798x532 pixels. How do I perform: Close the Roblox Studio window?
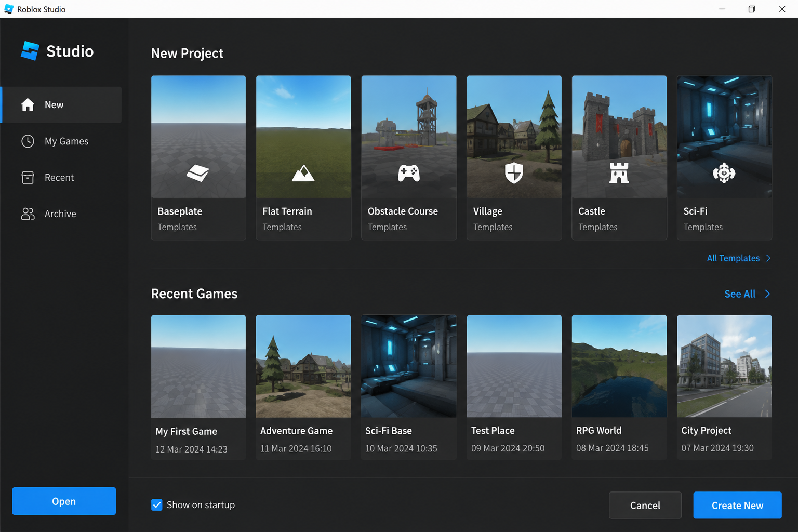[x=782, y=9]
